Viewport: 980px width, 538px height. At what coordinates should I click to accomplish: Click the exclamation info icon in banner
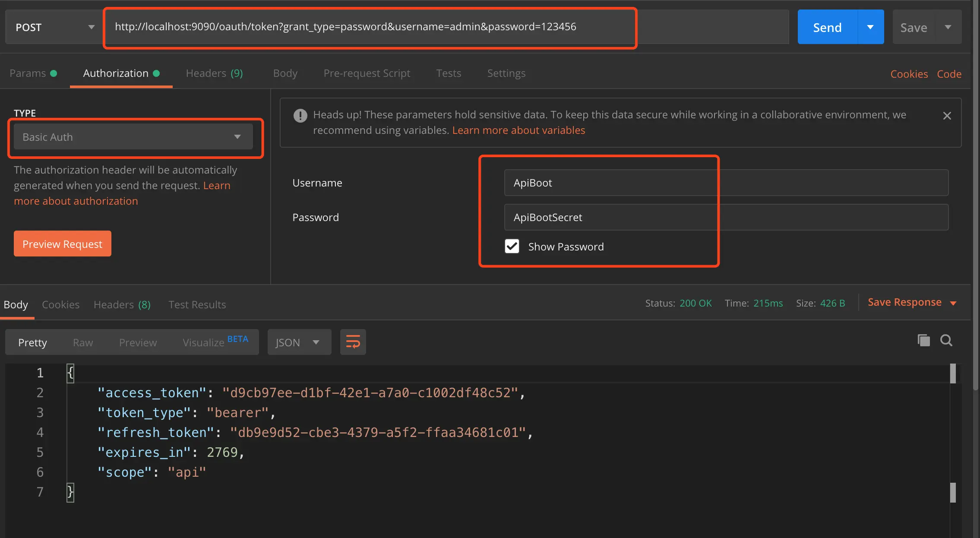[300, 115]
